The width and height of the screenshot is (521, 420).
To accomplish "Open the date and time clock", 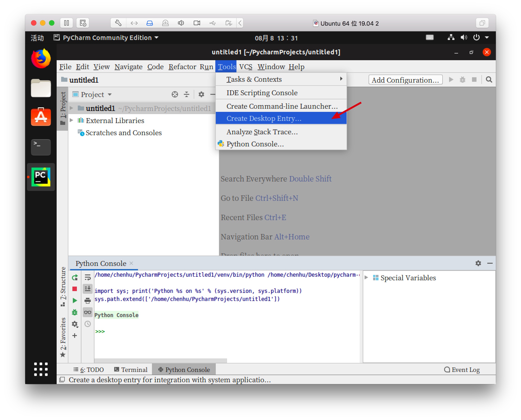I will [276, 38].
